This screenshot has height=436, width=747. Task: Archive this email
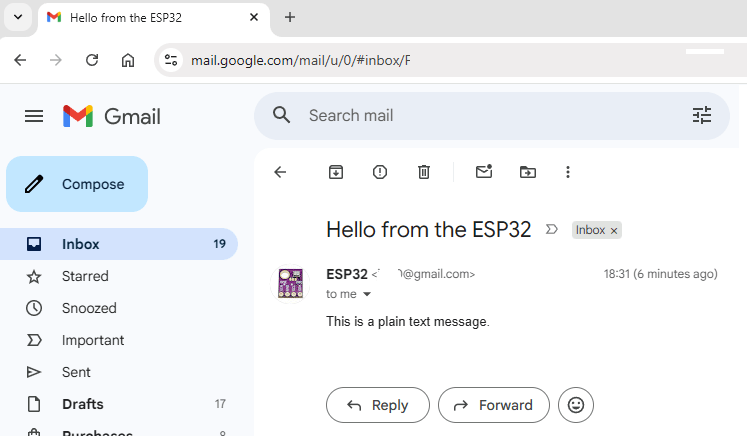[336, 172]
